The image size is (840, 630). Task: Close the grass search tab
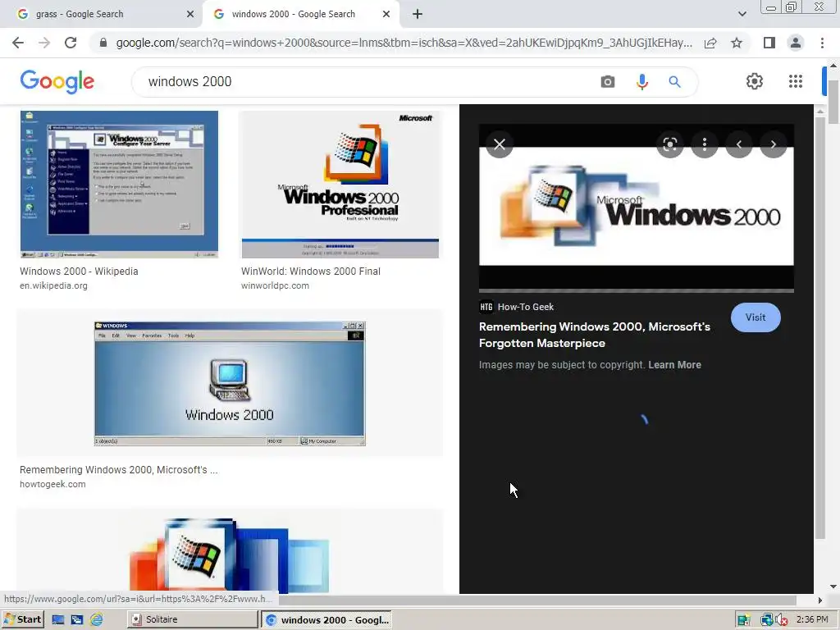point(190,15)
